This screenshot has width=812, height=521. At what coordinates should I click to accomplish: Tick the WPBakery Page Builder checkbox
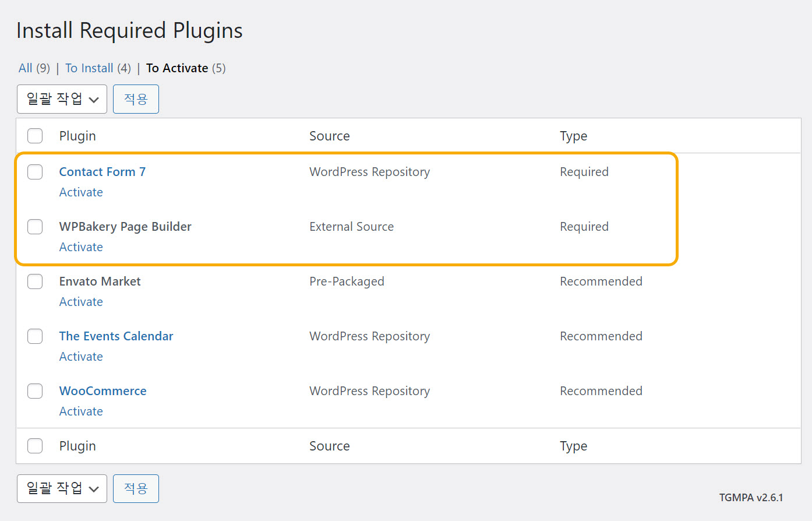(35, 227)
